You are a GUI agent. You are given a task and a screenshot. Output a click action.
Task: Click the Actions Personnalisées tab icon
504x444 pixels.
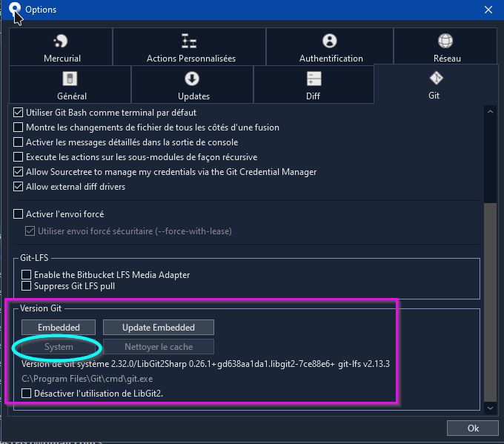tap(189, 42)
